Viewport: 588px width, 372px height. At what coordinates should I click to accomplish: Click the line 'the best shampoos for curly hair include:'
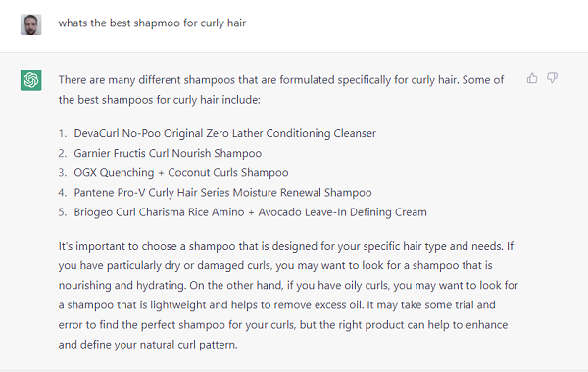point(160,100)
